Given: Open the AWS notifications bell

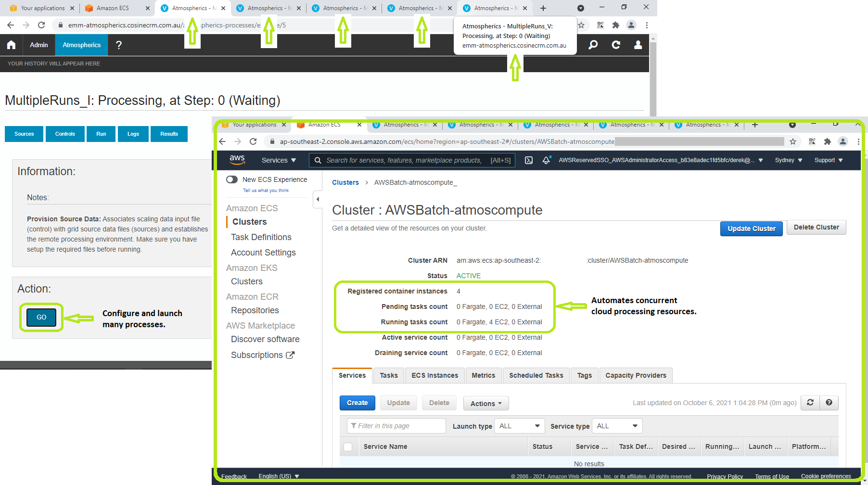Looking at the screenshot, I should [x=546, y=160].
